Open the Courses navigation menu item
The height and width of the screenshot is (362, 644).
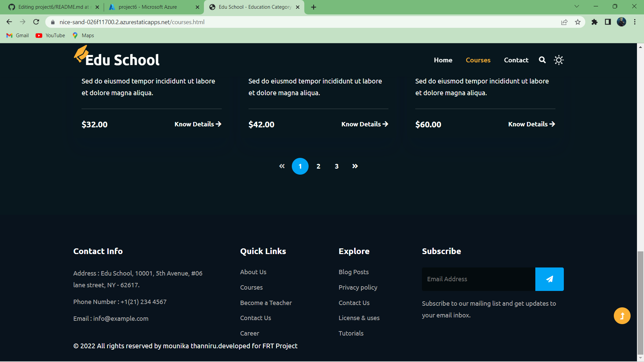(x=478, y=60)
